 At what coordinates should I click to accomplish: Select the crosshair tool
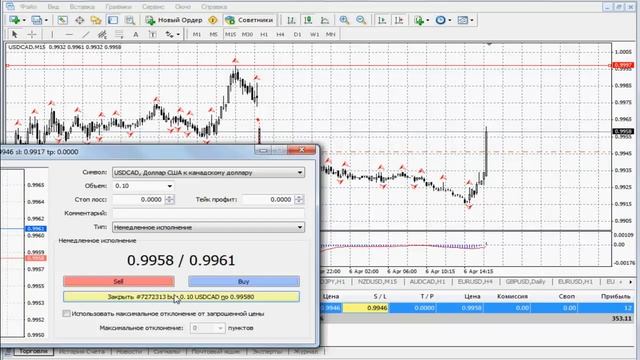(32, 34)
